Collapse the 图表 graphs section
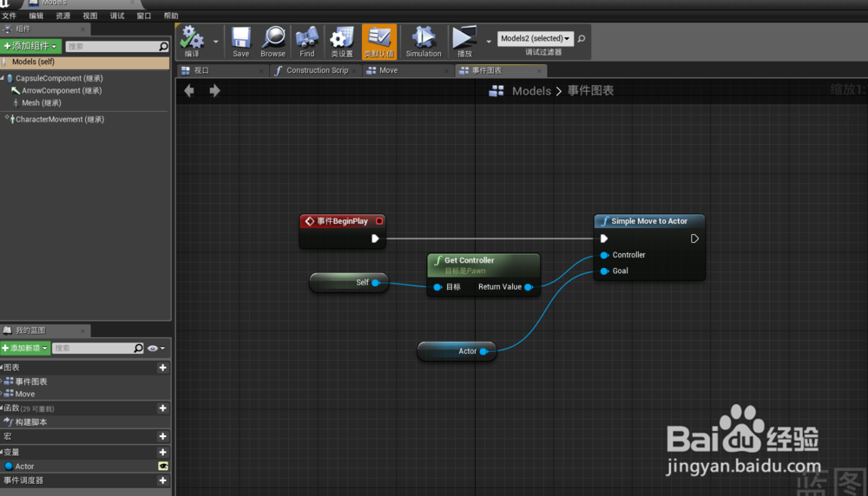 tap(3, 367)
